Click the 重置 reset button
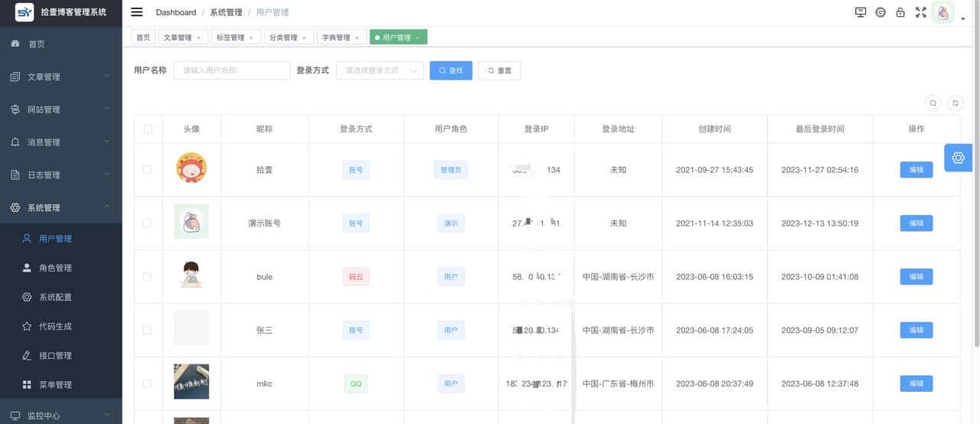This screenshot has width=980, height=424. 499,70
